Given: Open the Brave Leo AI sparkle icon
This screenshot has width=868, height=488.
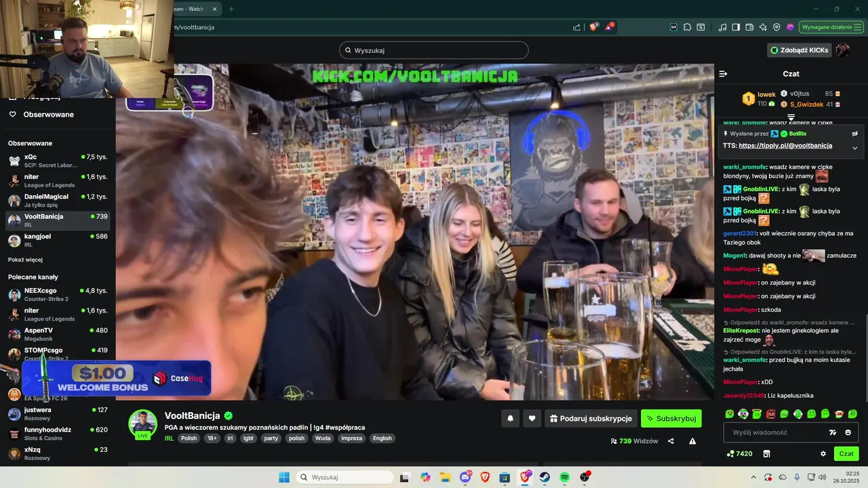Looking at the screenshot, I should [x=763, y=27].
